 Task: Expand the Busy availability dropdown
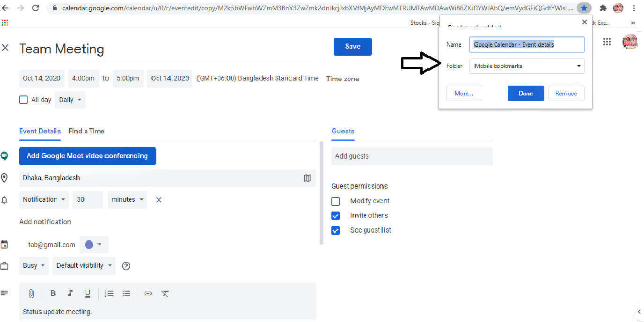pos(34,265)
